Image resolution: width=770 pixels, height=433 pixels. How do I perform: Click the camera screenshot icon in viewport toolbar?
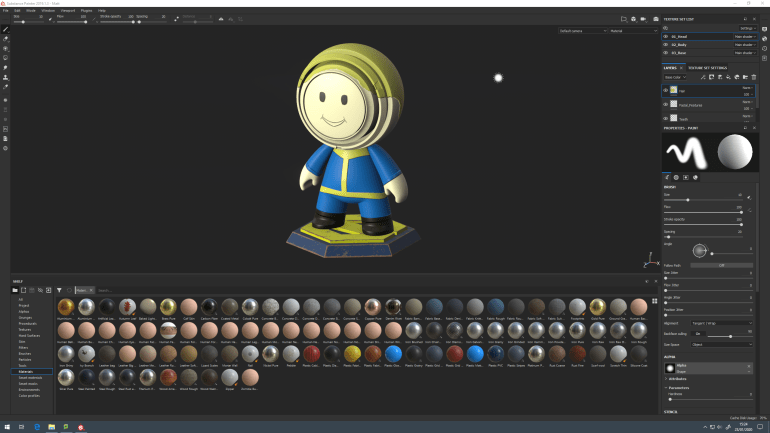(x=656, y=19)
